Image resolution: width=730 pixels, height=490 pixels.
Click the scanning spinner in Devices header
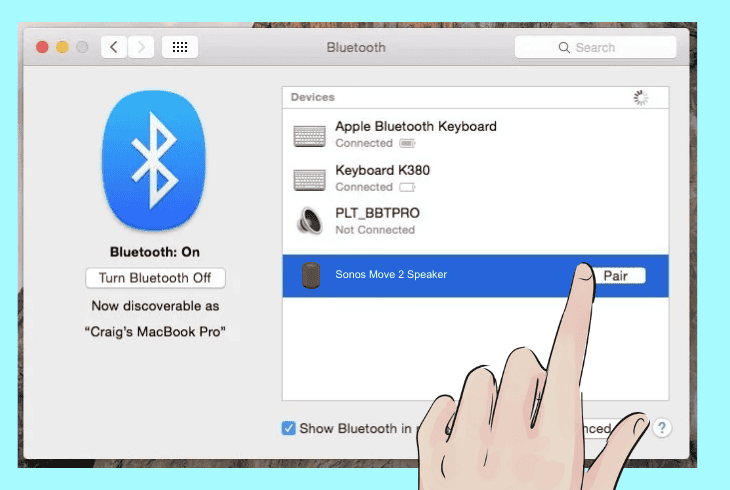click(x=641, y=98)
